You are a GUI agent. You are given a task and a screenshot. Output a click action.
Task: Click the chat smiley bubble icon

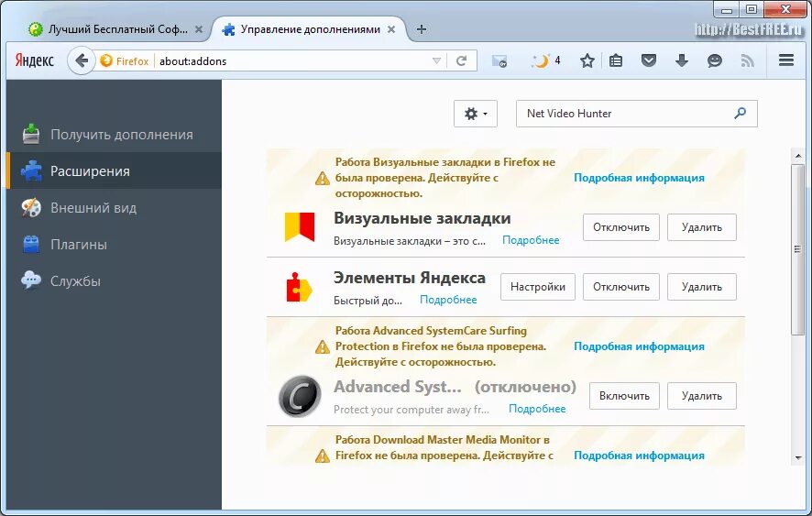click(715, 61)
